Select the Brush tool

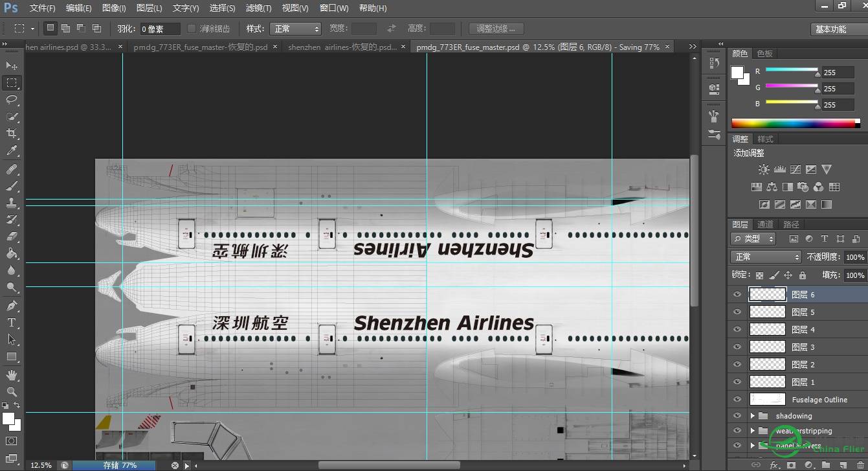point(12,187)
